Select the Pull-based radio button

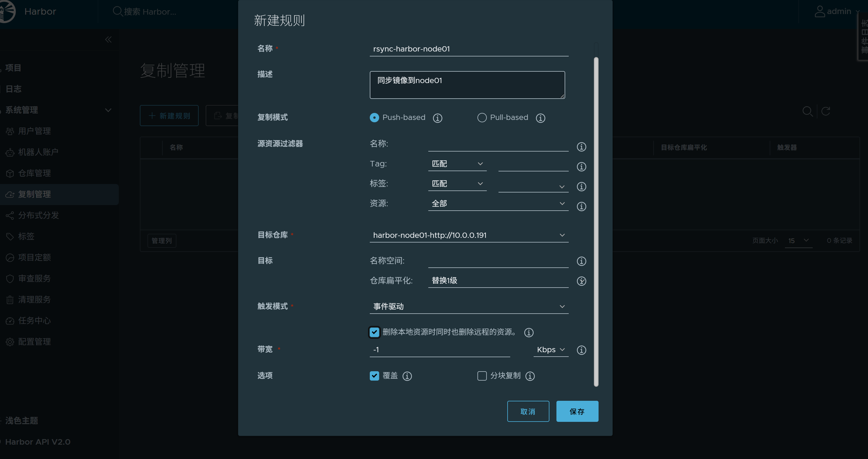(x=482, y=118)
